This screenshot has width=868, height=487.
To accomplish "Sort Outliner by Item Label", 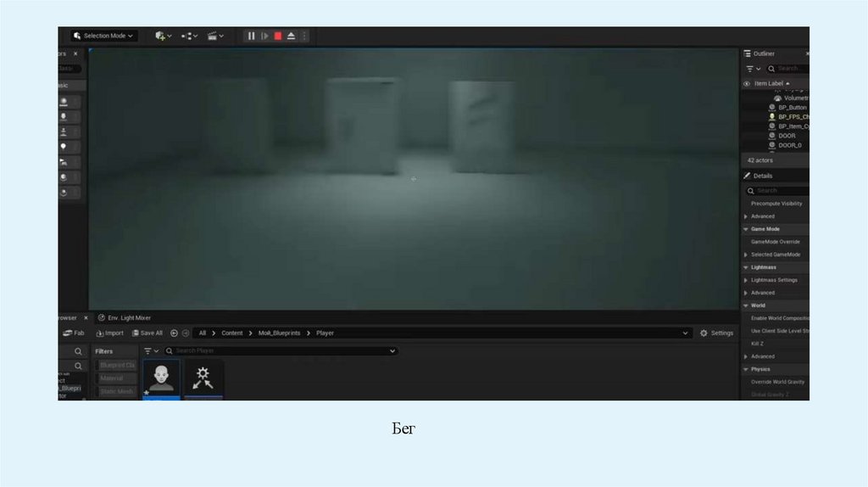I will click(x=771, y=84).
